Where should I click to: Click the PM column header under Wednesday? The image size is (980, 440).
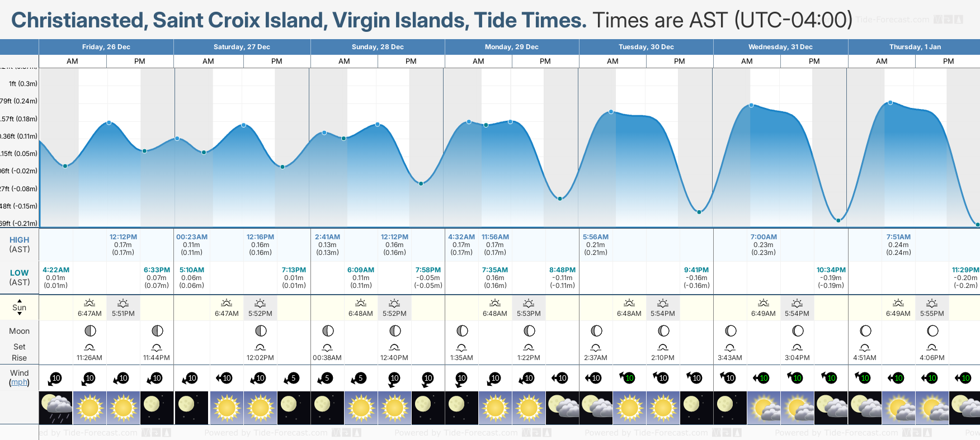pos(814,61)
